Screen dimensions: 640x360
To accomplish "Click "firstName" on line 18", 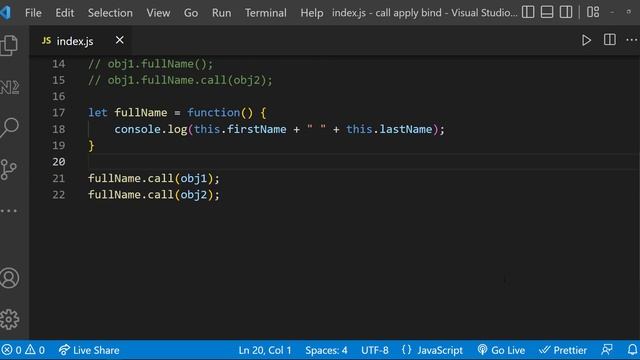I will (x=257, y=129).
